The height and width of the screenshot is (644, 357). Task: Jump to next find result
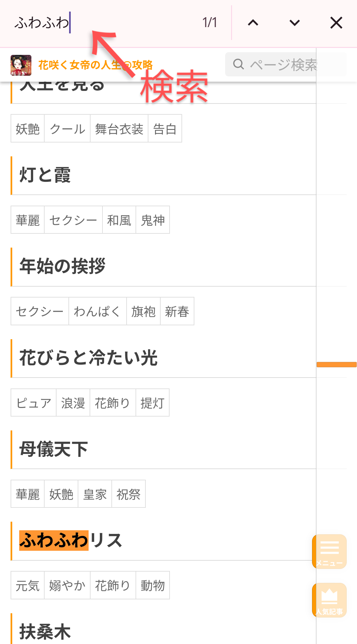(295, 23)
